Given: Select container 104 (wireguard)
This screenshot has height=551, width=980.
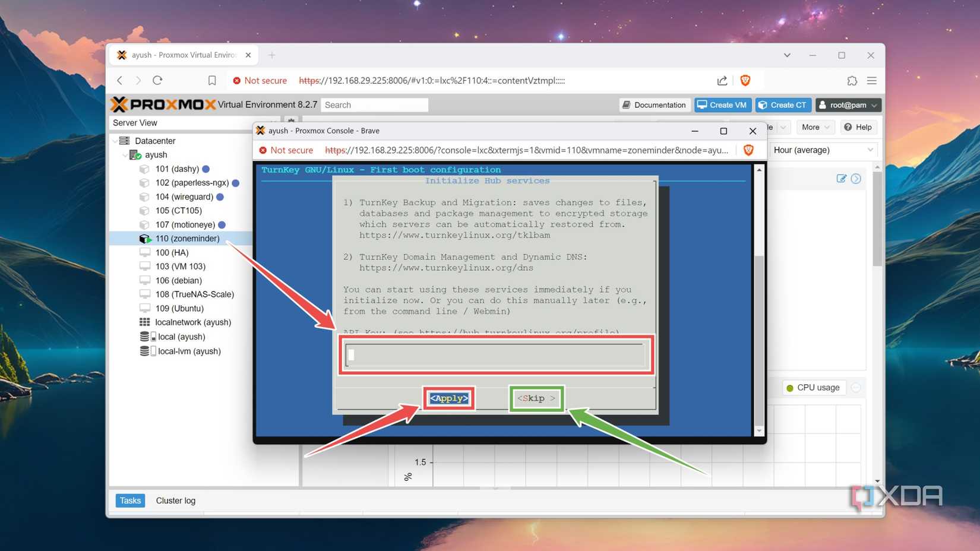Looking at the screenshot, I should pyautogui.click(x=184, y=197).
